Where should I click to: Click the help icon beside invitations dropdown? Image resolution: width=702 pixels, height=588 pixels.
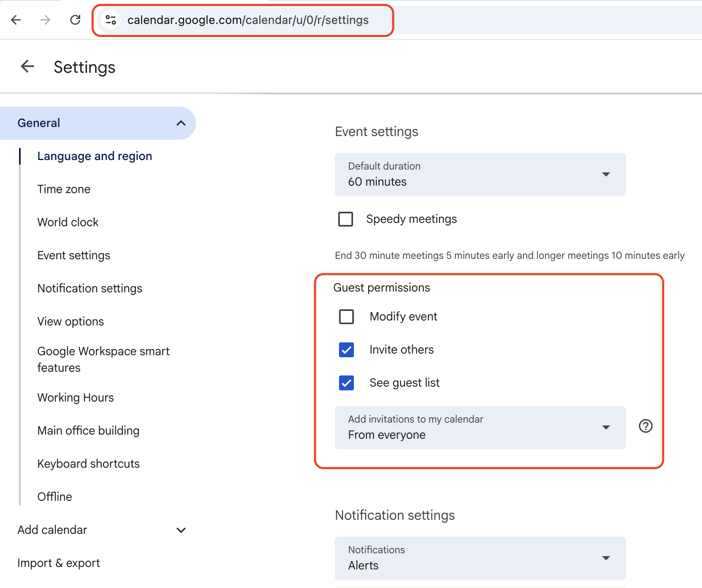(645, 426)
